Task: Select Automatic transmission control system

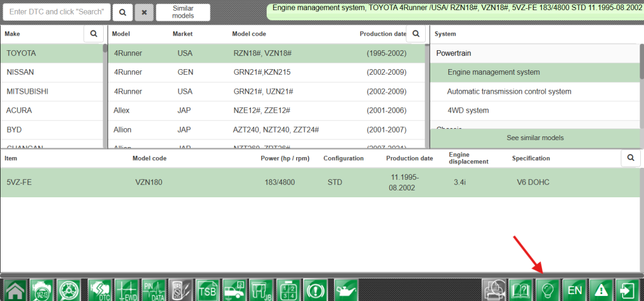Action: tap(509, 92)
